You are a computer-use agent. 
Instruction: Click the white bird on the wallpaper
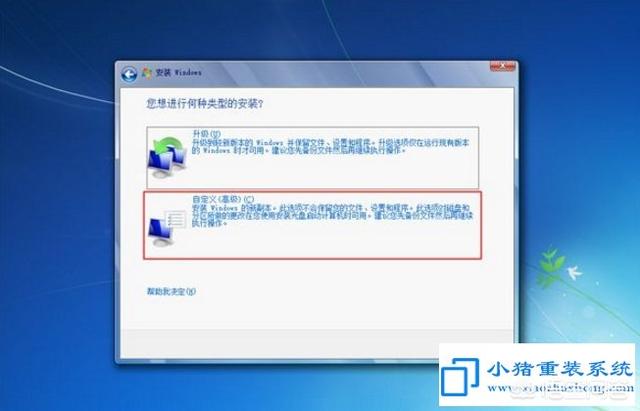click(x=575, y=272)
